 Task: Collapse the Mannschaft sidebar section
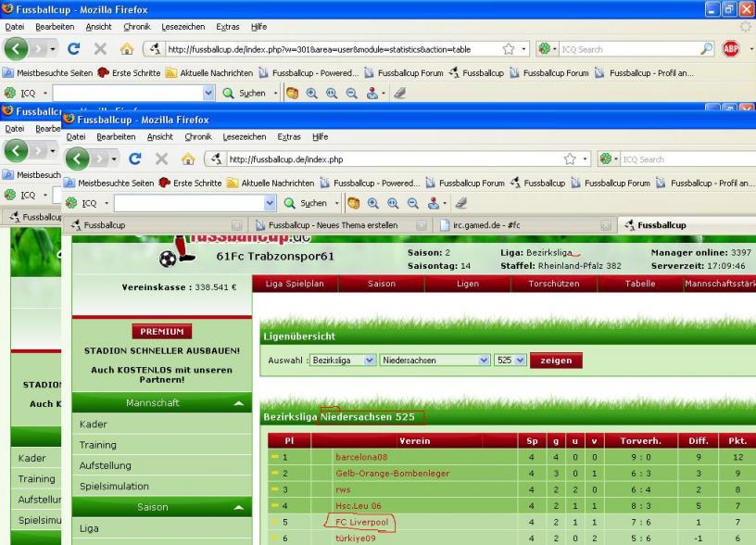click(x=240, y=403)
